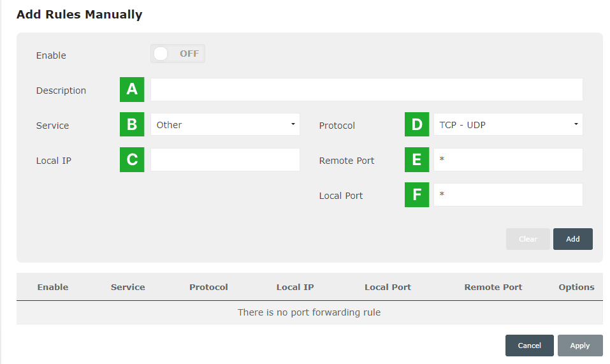Click the green A marker badge
Viewport: 610px width, 364px height.
point(132,90)
